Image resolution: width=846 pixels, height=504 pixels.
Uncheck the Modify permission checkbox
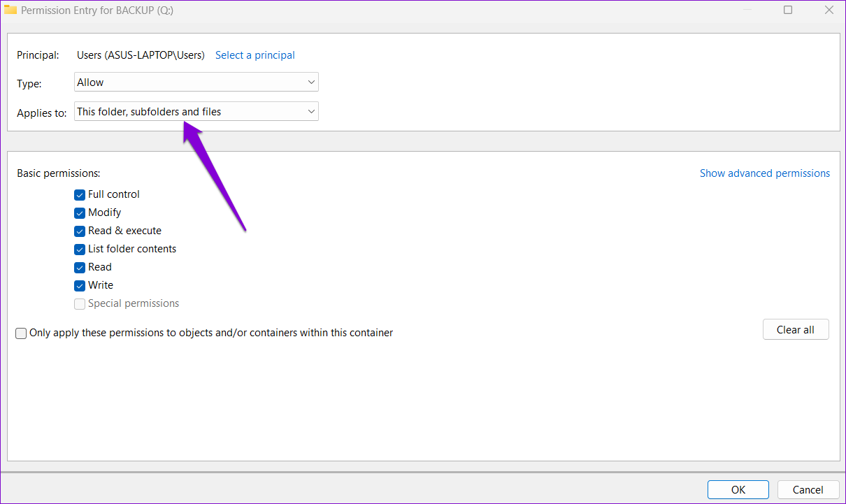pos(80,213)
